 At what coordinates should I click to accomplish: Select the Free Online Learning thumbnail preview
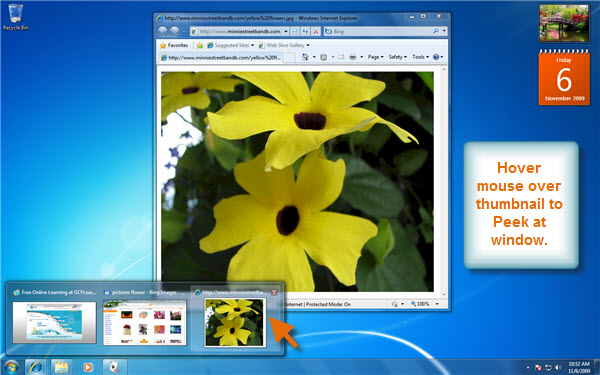pyautogui.click(x=54, y=322)
